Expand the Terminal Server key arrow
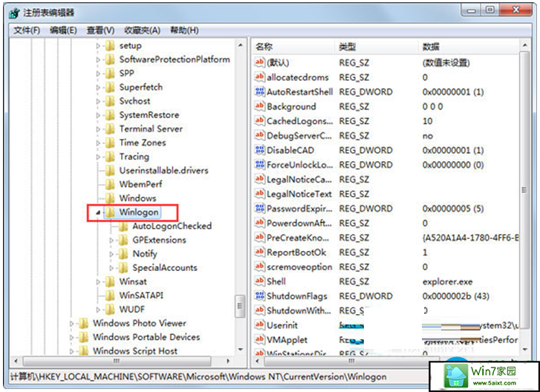Image resolution: width=540 pixels, height=392 pixels. point(98,129)
